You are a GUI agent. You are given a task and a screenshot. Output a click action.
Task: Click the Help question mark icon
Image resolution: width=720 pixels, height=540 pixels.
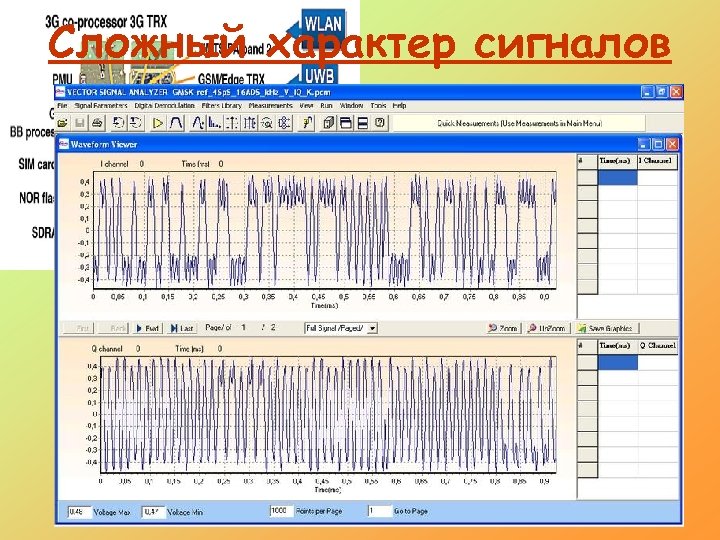(380, 123)
